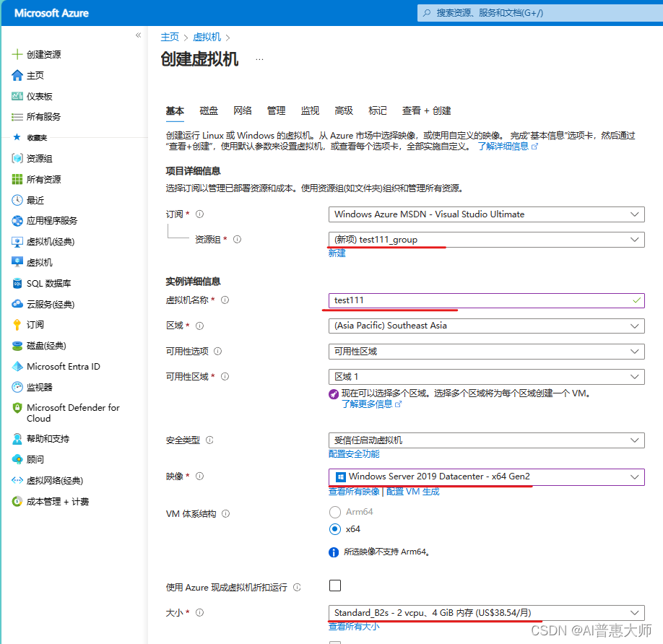This screenshot has width=663, height=644.
Task: Open the SQL databases icon
Action: pos(17,283)
